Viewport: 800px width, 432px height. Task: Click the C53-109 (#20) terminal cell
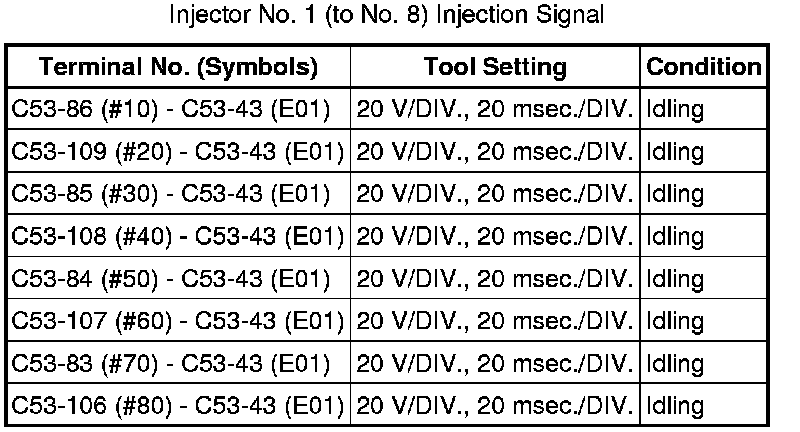178,153
